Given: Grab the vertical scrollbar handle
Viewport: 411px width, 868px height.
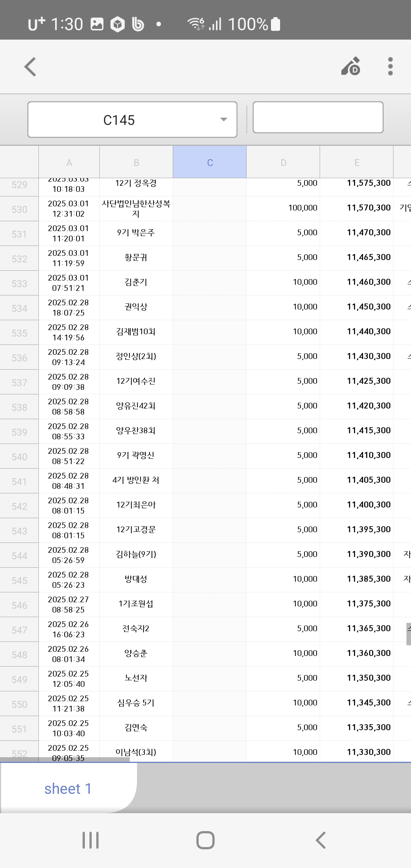Looking at the screenshot, I should coord(408,633).
